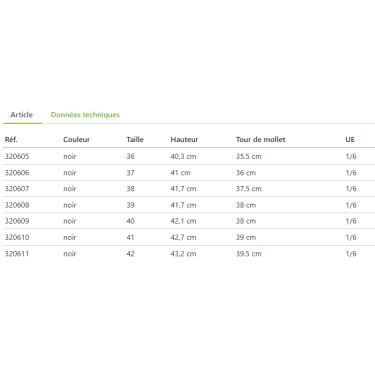Click the Taille column header
The width and height of the screenshot is (375, 375).
[x=135, y=139]
